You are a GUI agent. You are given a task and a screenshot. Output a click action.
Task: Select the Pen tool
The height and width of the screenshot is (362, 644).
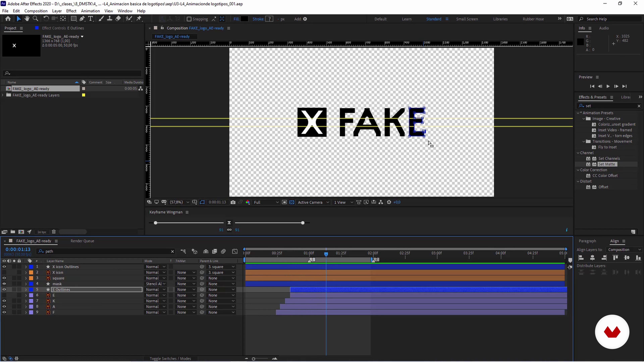click(82, 19)
